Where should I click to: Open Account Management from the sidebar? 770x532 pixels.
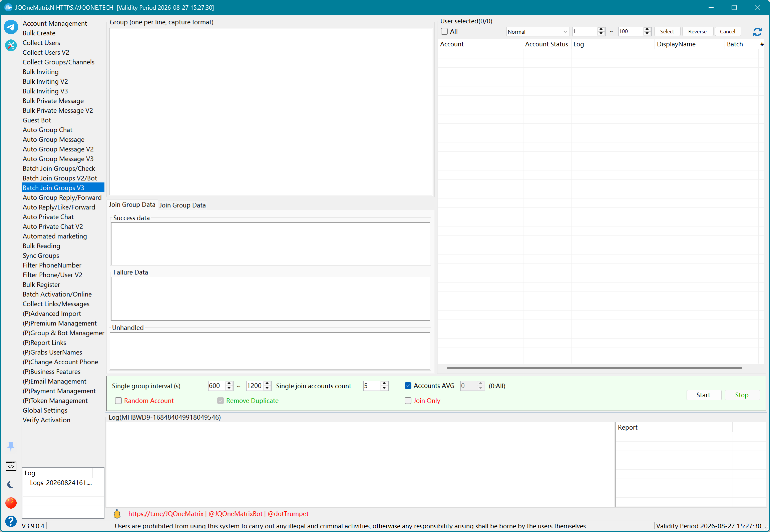click(55, 23)
